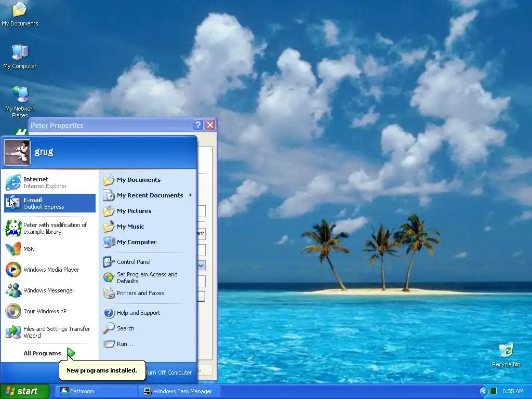Open Windows Media Player
Screen dimensions: 532x399
50,270
